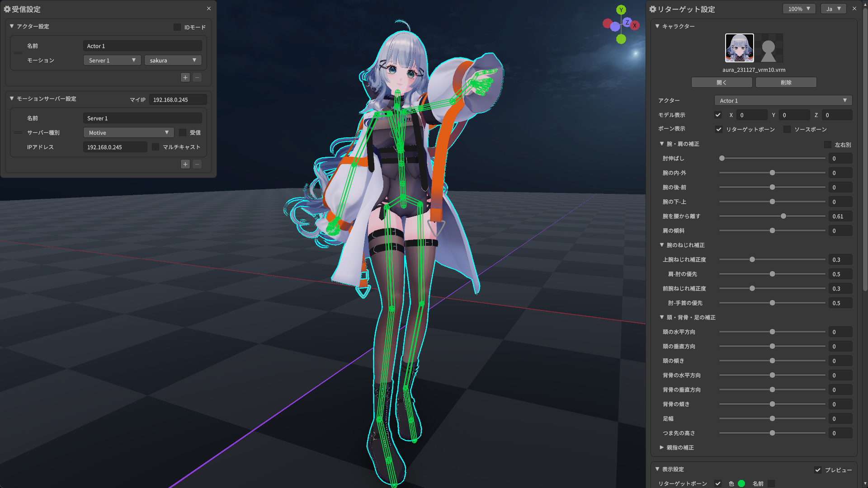Collapse the 腕のねじれ補正 section

[662, 245]
